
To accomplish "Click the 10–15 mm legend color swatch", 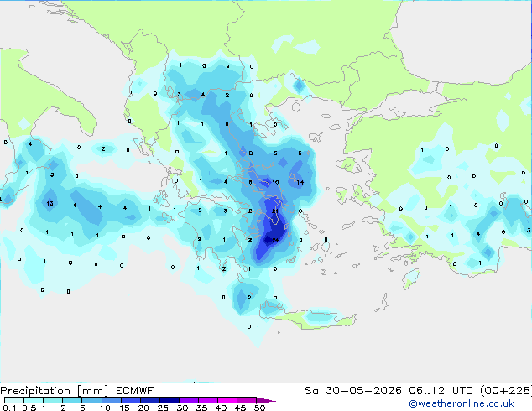I will click(111, 400).
